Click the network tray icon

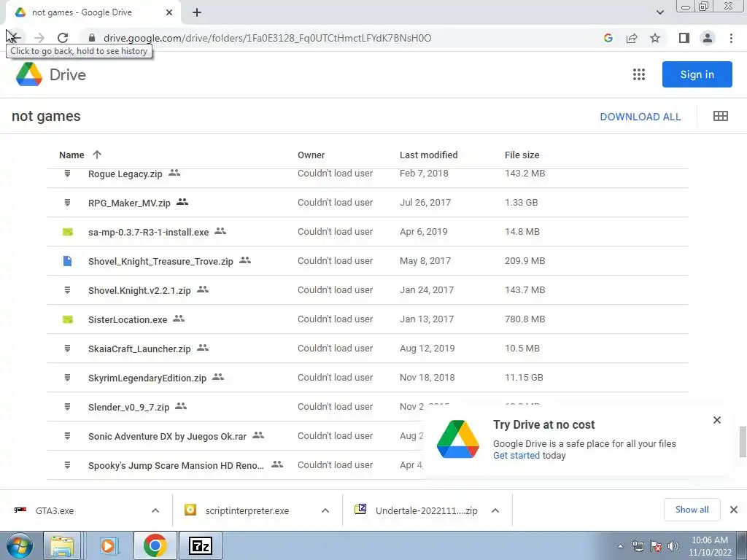coord(638,546)
